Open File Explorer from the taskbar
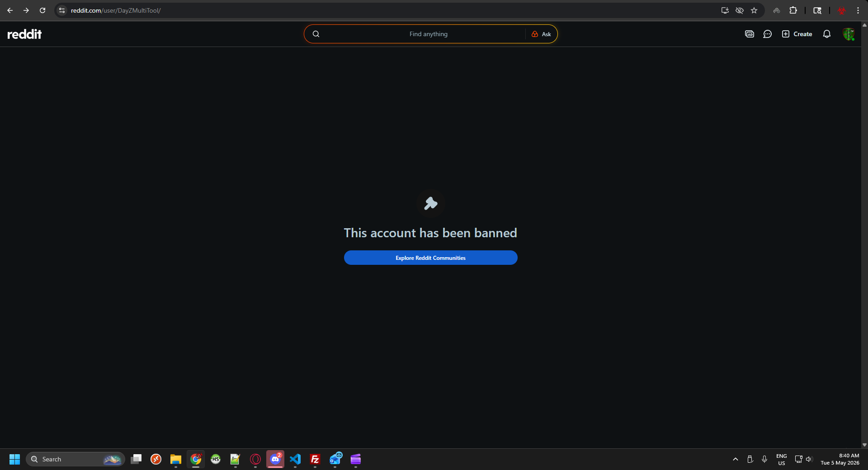The width and height of the screenshot is (868, 470). [176, 459]
